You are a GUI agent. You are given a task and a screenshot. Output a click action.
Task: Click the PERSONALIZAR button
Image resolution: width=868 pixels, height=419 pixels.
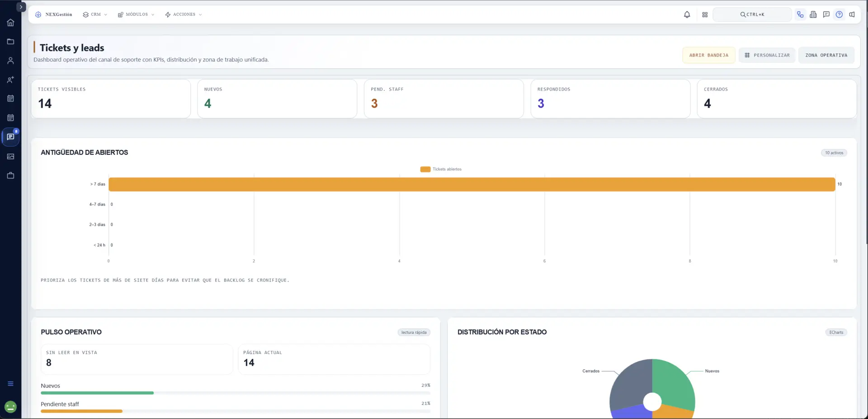pos(767,55)
